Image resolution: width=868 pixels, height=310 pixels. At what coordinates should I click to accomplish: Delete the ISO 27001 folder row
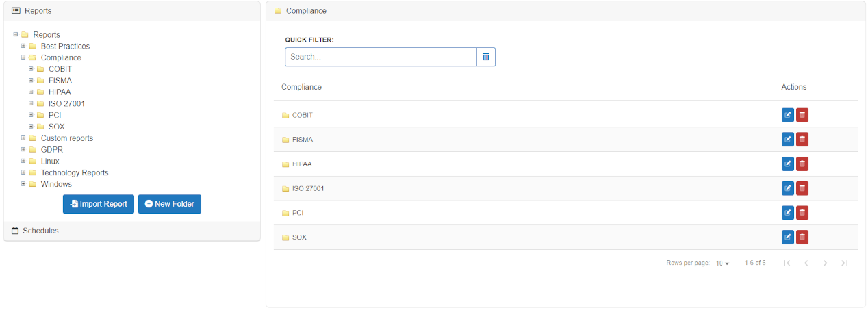tap(802, 188)
